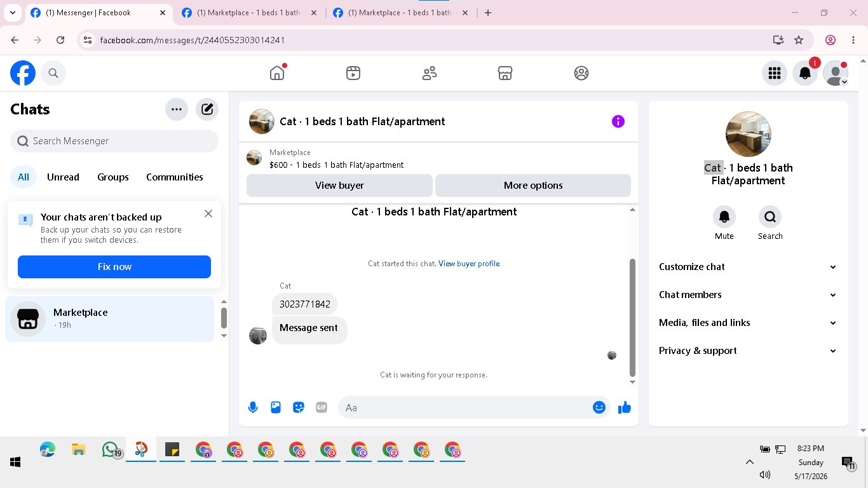Click the More options button

point(533,186)
